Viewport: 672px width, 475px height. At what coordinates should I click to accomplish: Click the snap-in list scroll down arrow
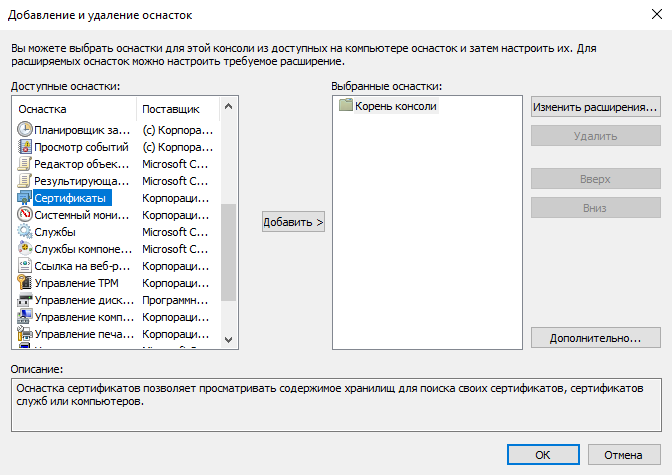228,339
